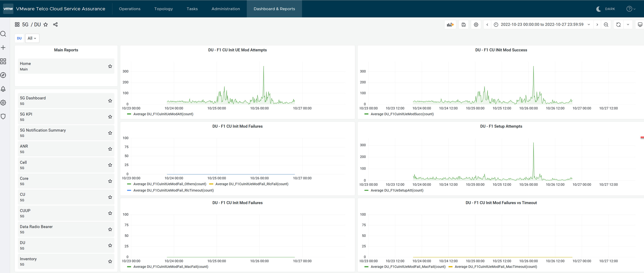Open DU - F1 CU INit Mod Success panel menu
The image size is (644, 273).
pyautogui.click(x=501, y=50)
